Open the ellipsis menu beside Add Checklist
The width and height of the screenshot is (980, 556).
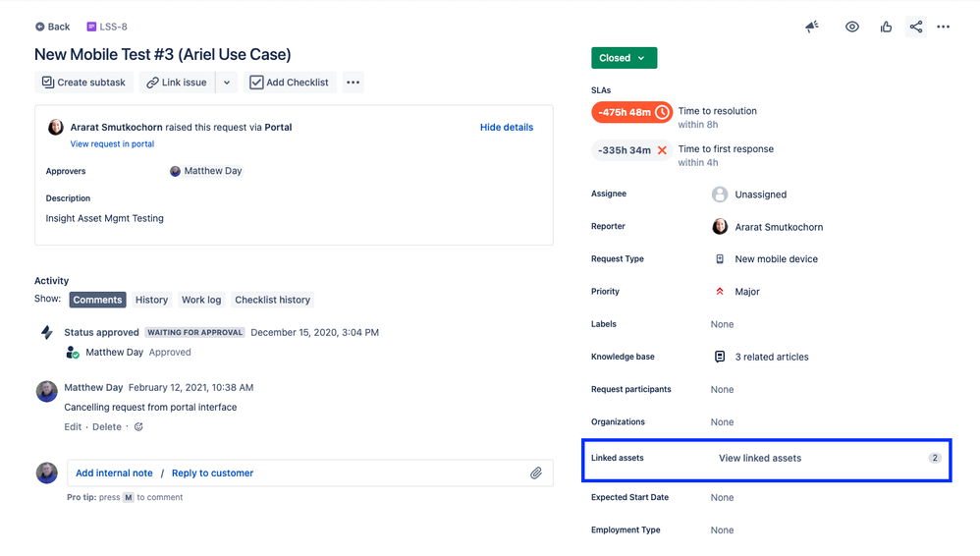tap(354, 83)
